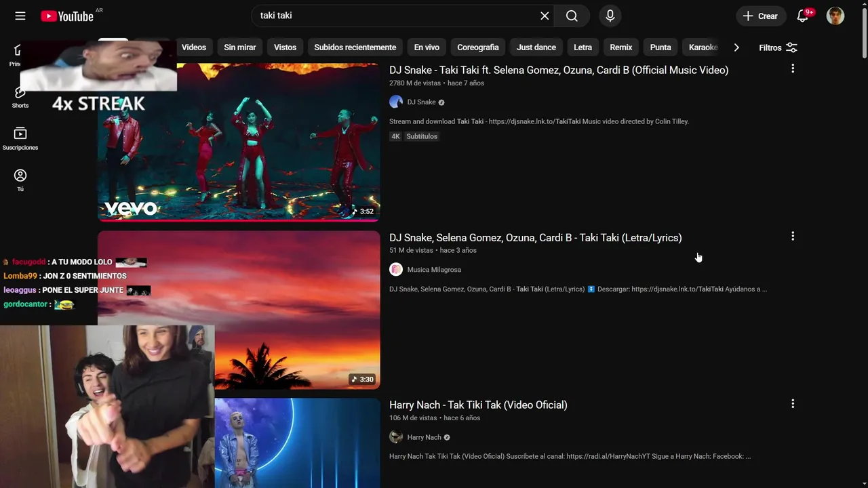Click "51 M de vistas" text
Screen dimensions: 868x488
point(411,251)
